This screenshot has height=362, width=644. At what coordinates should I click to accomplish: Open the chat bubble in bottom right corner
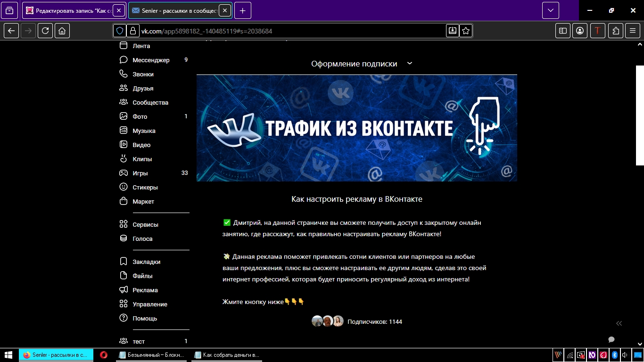coord(611,340)
